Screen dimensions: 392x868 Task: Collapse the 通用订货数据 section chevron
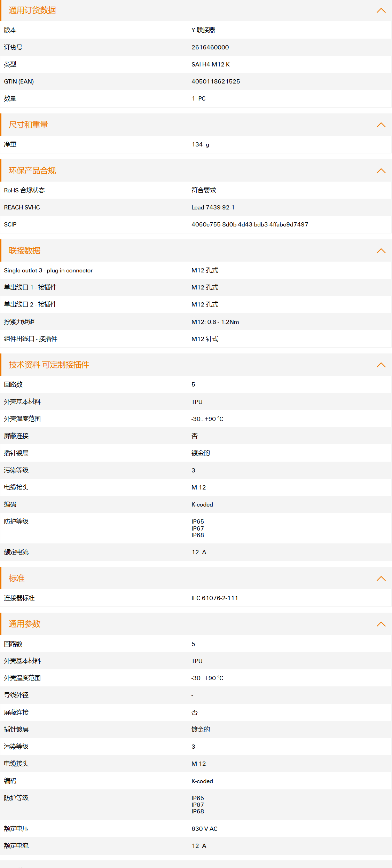381,10
